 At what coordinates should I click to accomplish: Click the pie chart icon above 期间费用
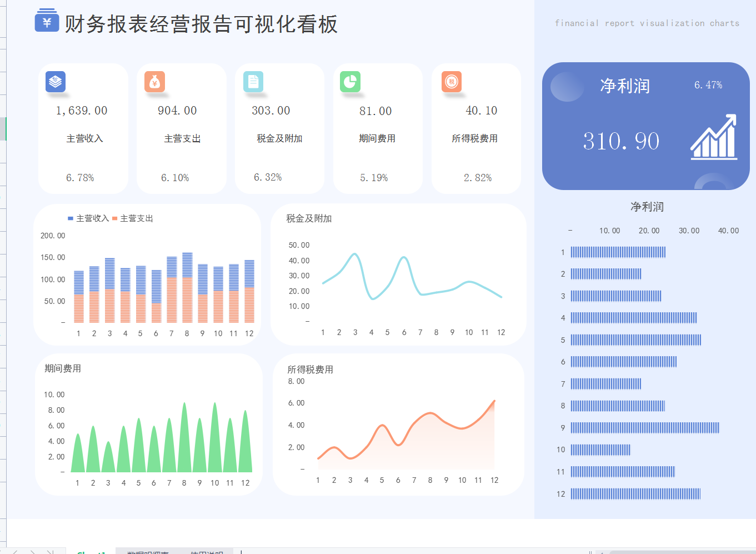tap(351, 81)
